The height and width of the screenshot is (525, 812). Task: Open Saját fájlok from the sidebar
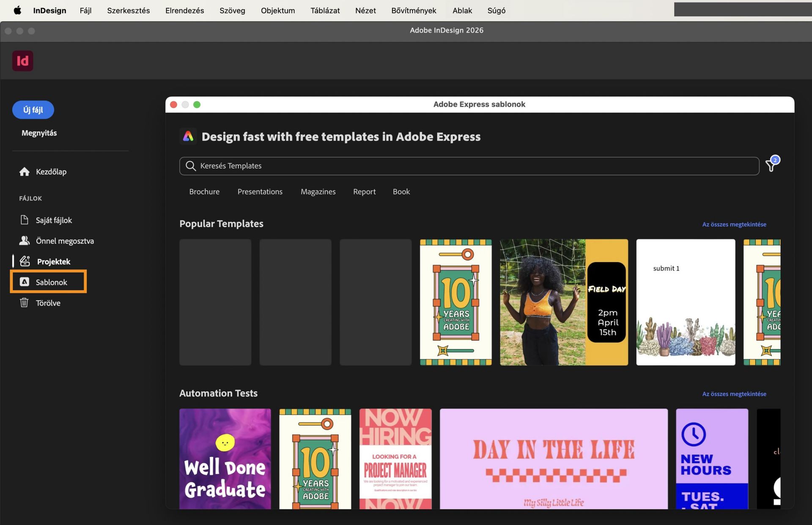54,220
